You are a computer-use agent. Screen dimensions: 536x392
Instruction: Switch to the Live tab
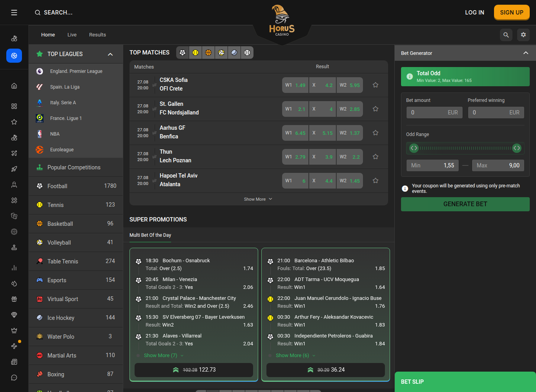(x=72, y=35)
